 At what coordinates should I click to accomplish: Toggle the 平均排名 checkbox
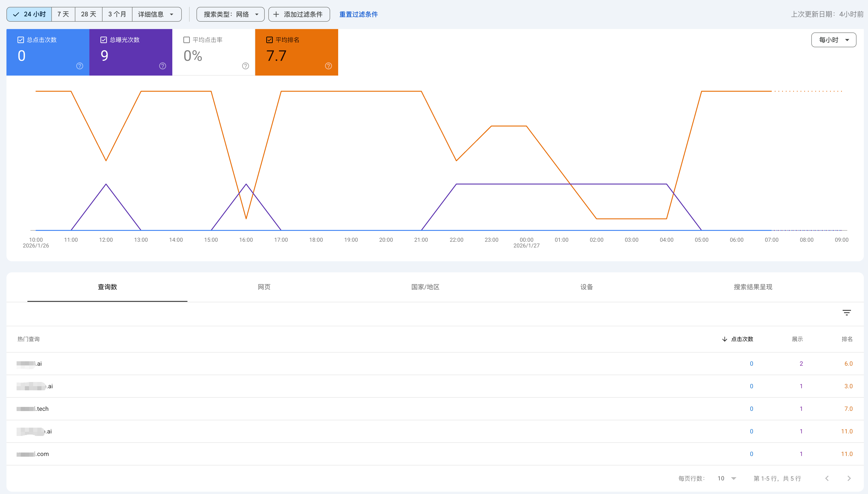click(269, 40)
